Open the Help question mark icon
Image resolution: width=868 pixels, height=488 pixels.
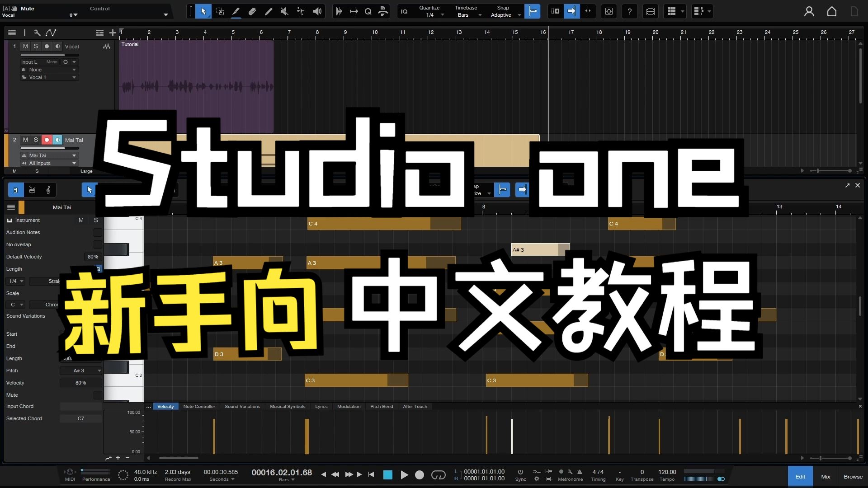tap(629, 11)
